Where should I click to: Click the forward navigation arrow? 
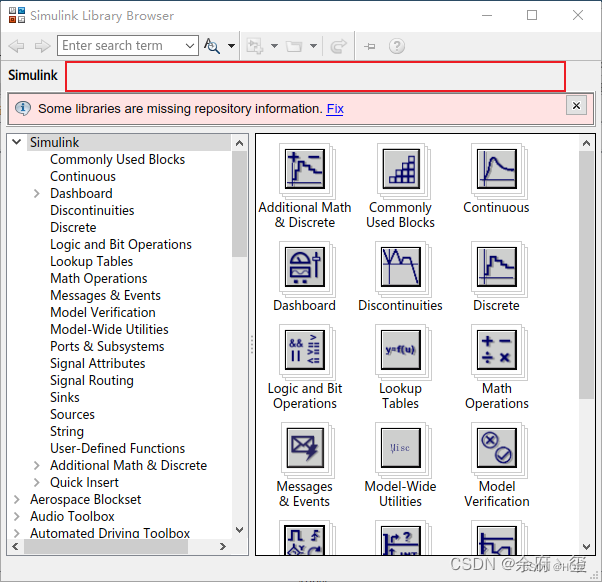[x=42, y=46]
